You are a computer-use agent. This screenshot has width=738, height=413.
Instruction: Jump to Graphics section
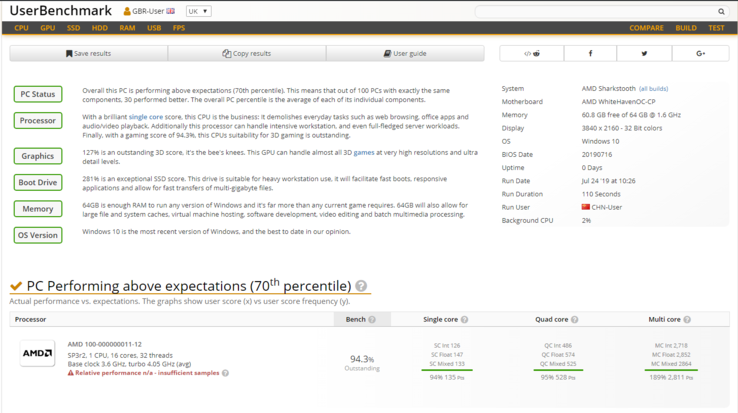pyautogui.click(x=38, y=156)
